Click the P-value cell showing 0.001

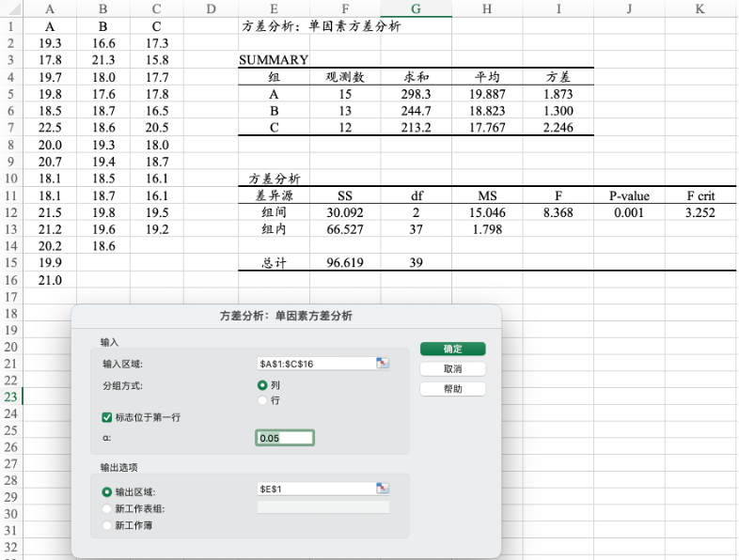[x=629, y=213]
